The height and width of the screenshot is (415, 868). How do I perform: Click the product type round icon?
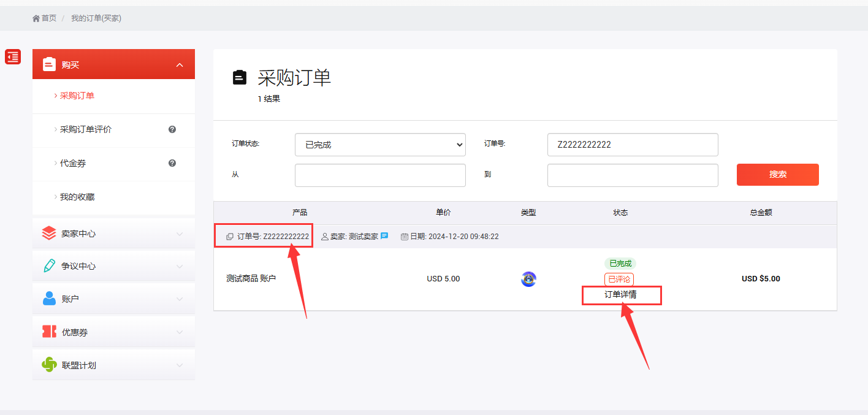pyautogui.click(x=528, y=280)
